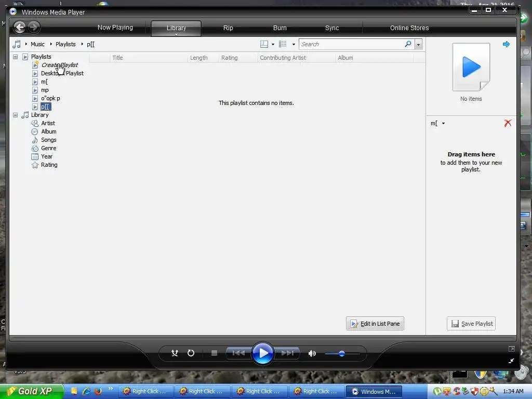Open Internet Explorer quick launch icon
The width and height of the screenshot is (532, 399).
[x=87, y=391]
